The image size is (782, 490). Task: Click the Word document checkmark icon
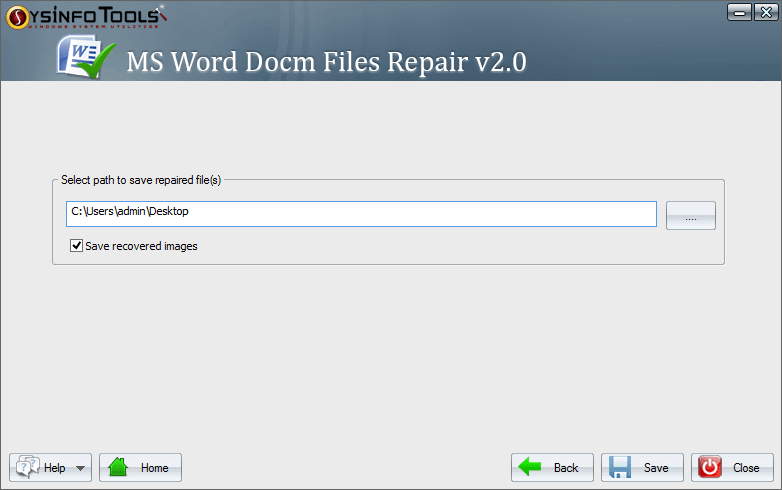86,57
